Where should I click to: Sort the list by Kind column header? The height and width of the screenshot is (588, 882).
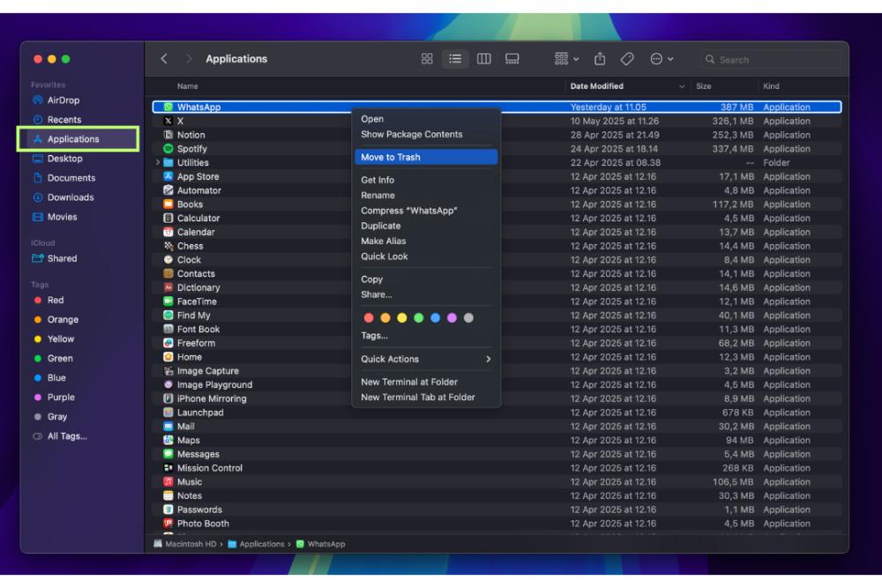pos(771,86)
